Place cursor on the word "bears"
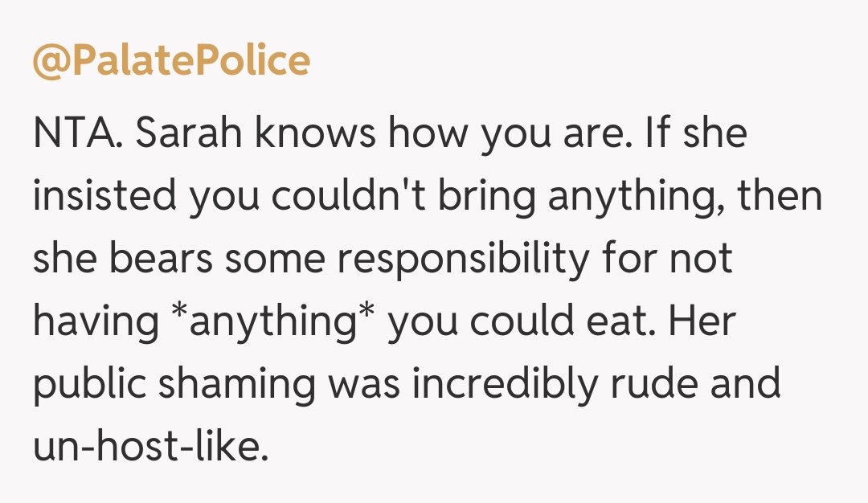The height and width of the screenshot is (503, 868). click(x=168, y=260)
